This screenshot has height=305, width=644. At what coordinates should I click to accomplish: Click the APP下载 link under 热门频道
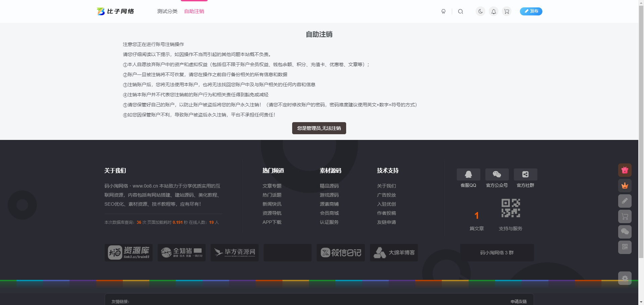272,222
